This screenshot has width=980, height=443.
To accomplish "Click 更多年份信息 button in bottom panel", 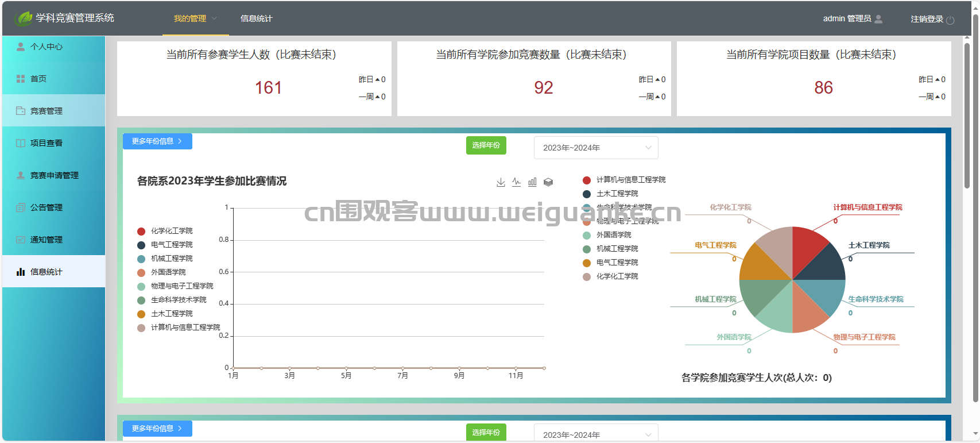I will (157, 429).
